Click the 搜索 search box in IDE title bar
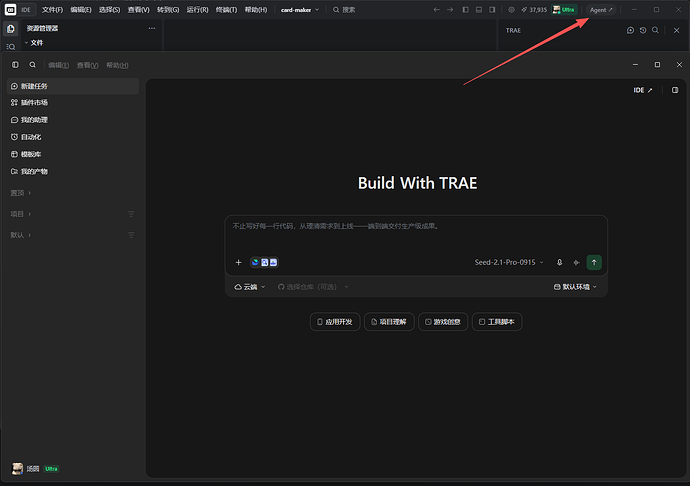The image size is (690, 486). (344, 10)
